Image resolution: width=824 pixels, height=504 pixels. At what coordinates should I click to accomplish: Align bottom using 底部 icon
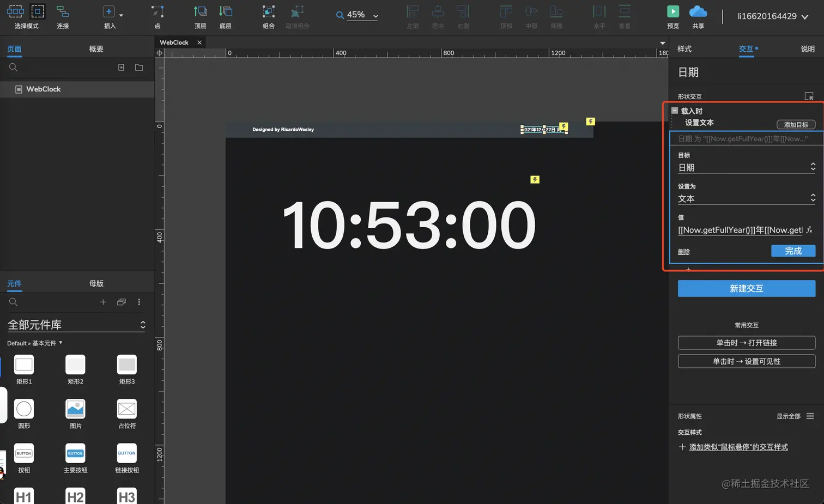556,11
